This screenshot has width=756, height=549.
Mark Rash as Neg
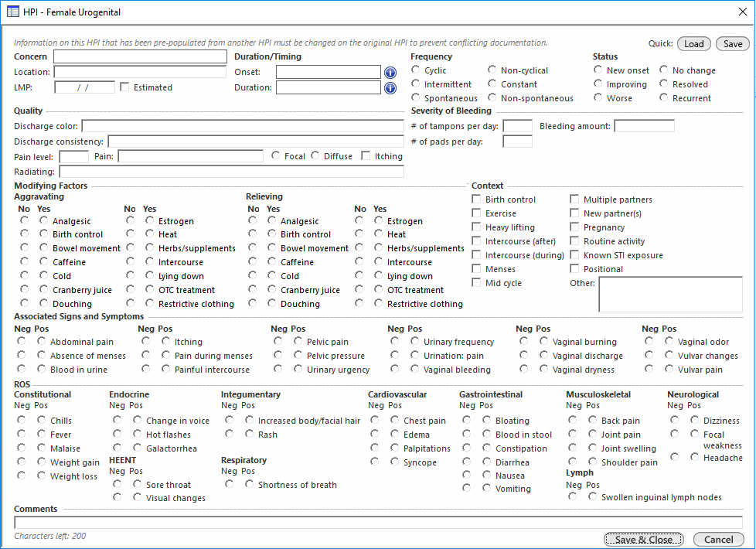(x=229, y=434)
